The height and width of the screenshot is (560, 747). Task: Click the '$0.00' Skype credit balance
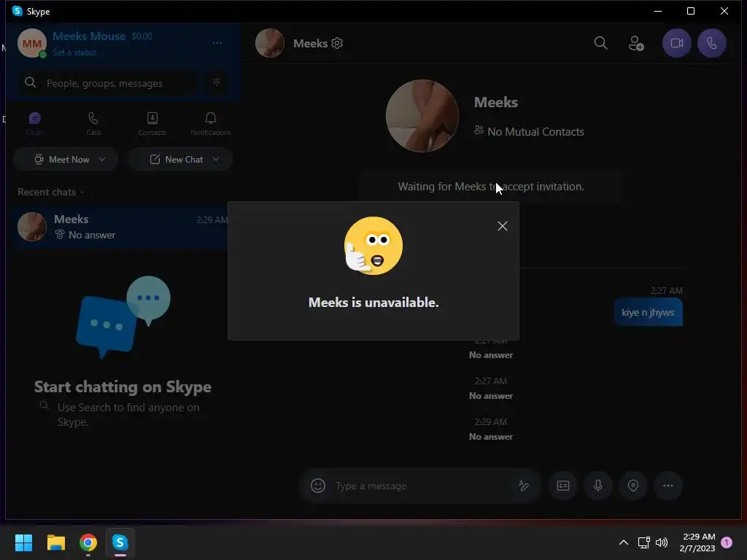pos(142,36)
